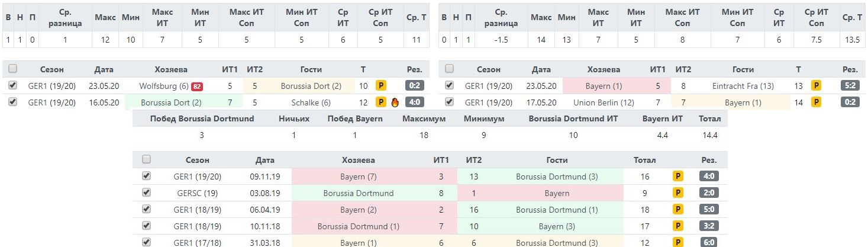Open the 0:2 result of Wolfsburg match
The image size is (868, 247).
pos(415,86)
